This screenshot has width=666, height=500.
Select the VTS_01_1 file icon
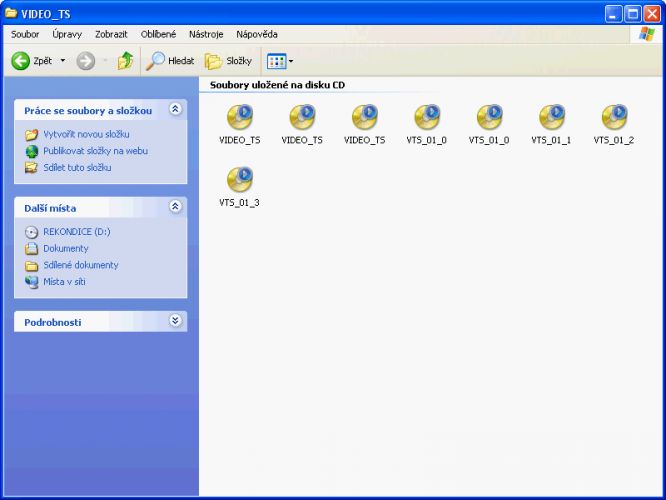point(551,117)
